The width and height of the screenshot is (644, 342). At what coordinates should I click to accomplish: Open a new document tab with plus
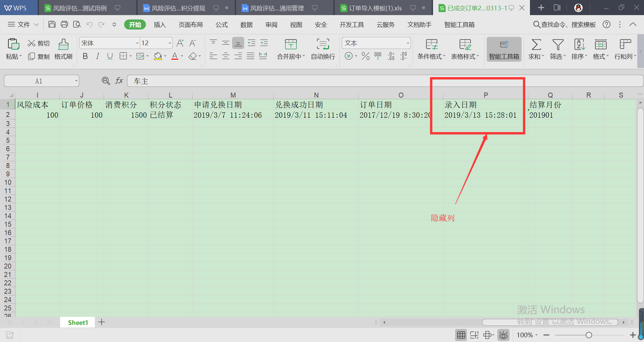(541, 8)
